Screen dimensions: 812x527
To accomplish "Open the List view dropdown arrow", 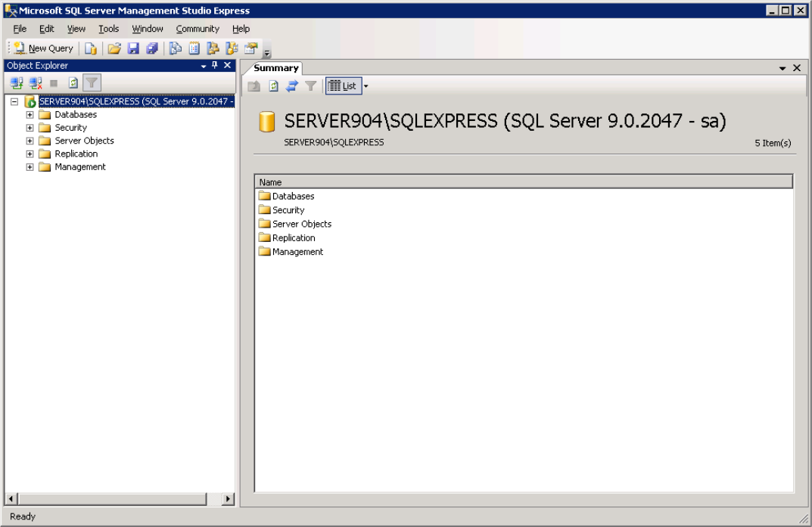I will click(366, 86).
